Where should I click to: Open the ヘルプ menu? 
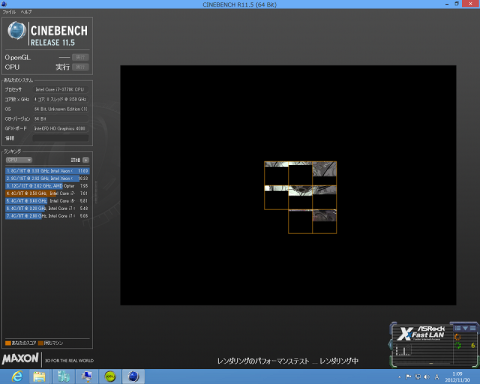pos(26,12)
